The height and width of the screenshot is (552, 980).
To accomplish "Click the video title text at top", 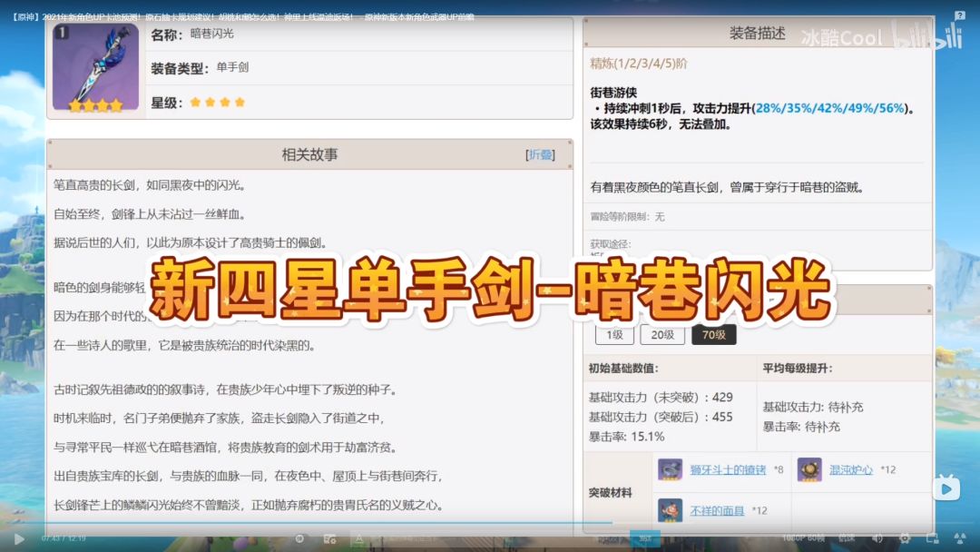I will 242,17.
